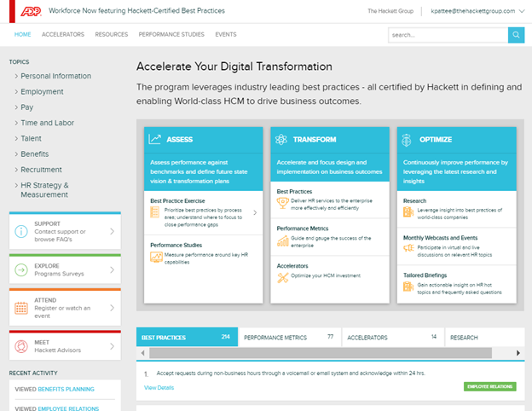Image resolution: width=532 pixels, height=411 pixels.
Task: Click the Meet advisor headset icon
Action: pyautogui.click(x=21, y=346)
